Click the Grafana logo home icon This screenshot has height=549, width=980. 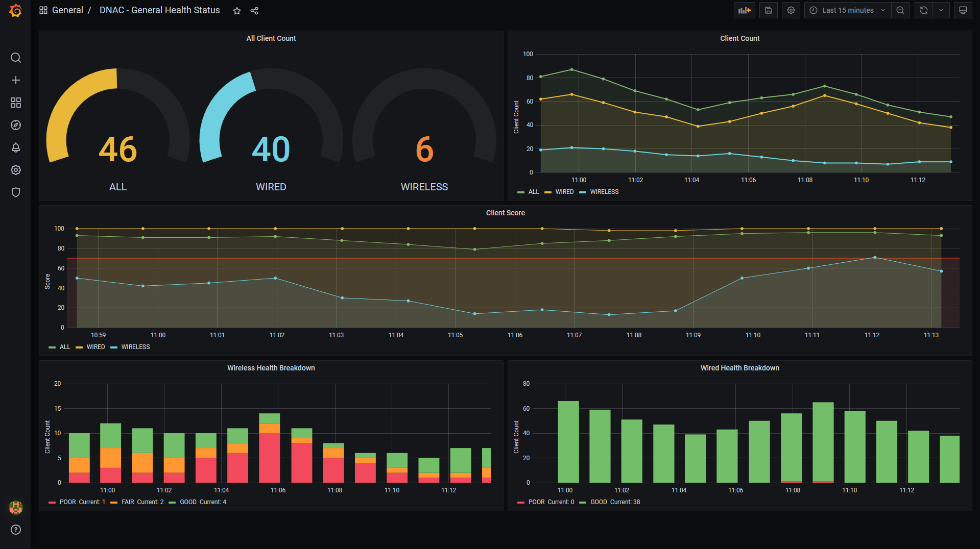point(16,11)
